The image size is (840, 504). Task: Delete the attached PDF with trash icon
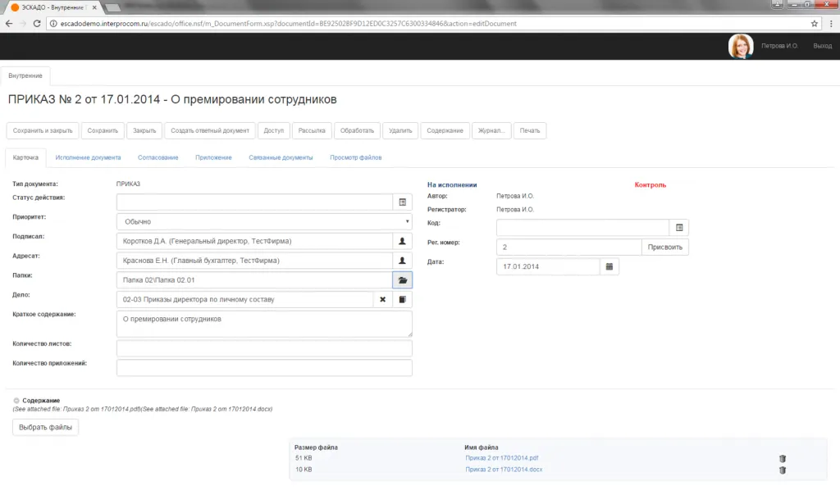[782, 459]
